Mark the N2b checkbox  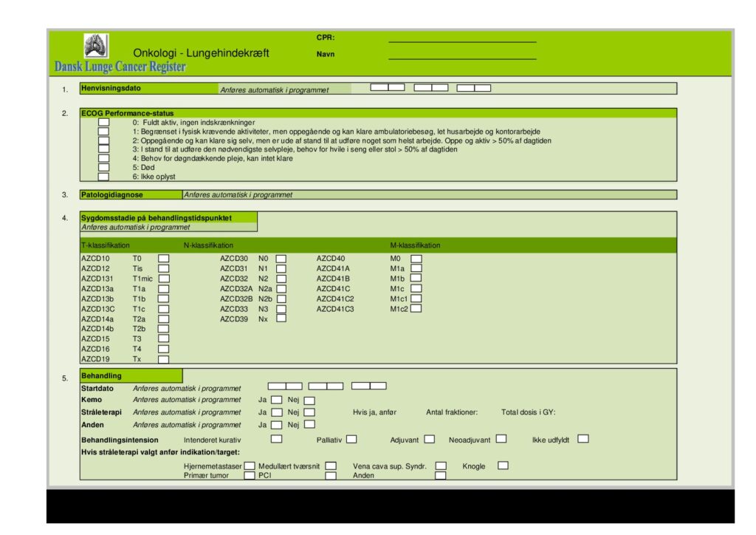[x=281, y=299]
